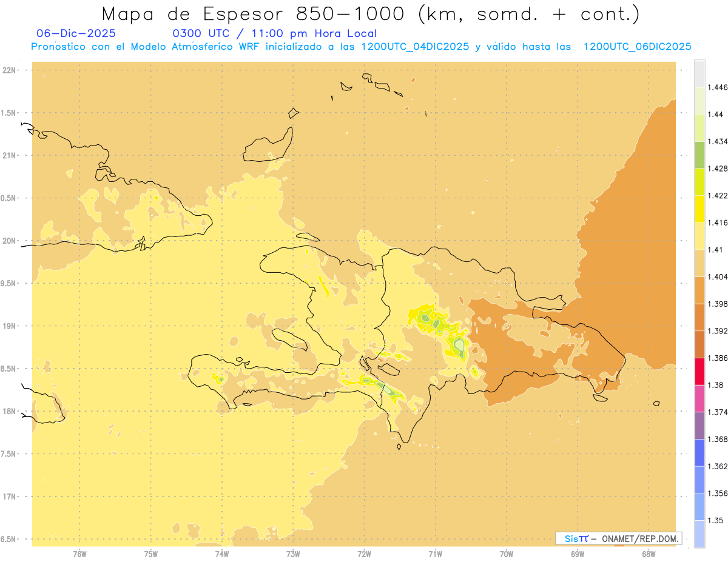Click the '72W' longitude label

tap(364, 554)
